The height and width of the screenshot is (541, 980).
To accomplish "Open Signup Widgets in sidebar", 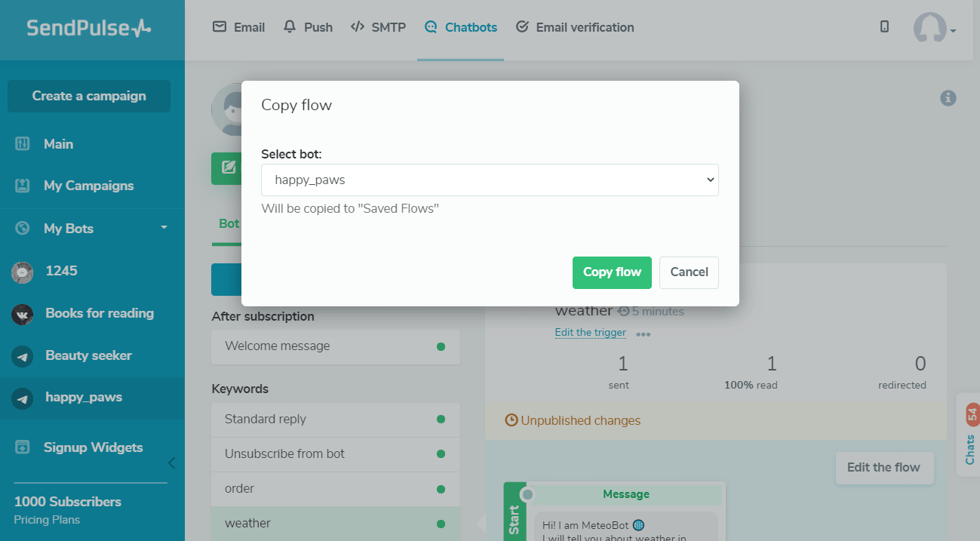I will tap(93, 447).
